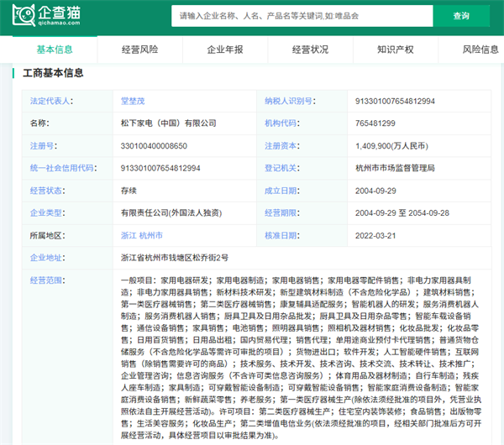Screen dimensions: 504x445
Task: Select credit code value in 统一社会信用代码 row
Action: 160,168
